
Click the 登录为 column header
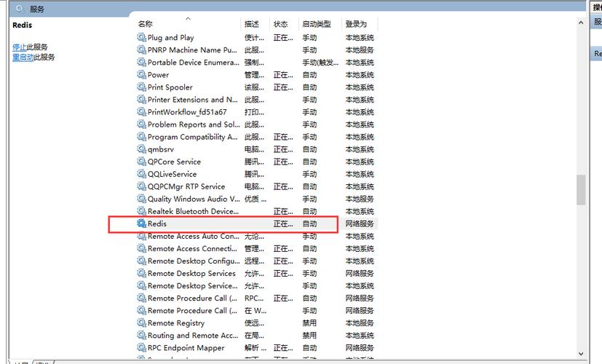(x=356, y=24)
